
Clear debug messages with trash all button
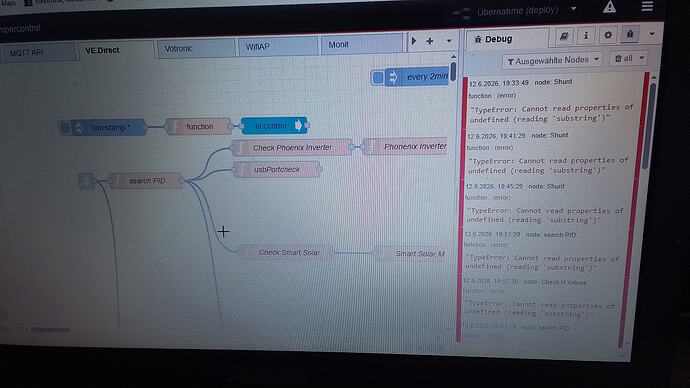[624, 58]
